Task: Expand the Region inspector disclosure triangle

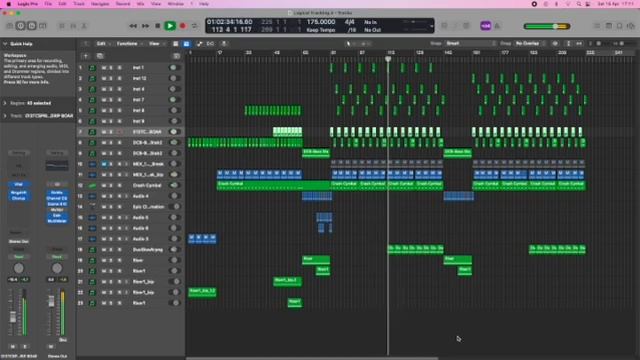Action: (5, 103)
